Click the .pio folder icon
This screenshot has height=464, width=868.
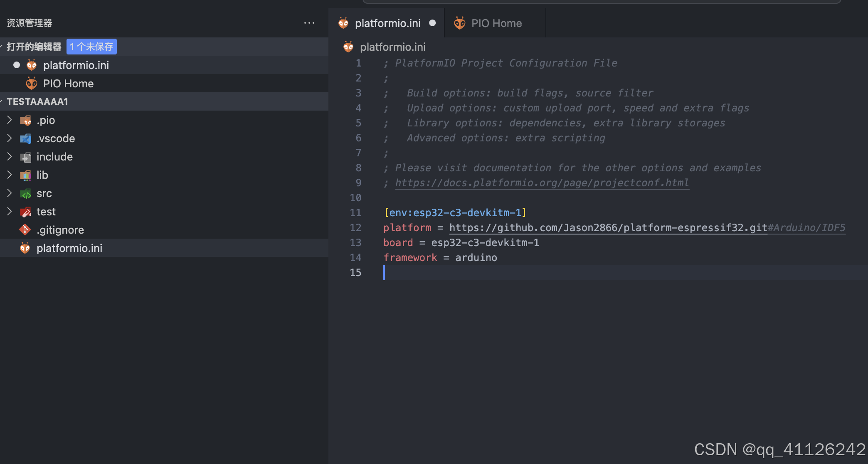(x=26, y=121)
